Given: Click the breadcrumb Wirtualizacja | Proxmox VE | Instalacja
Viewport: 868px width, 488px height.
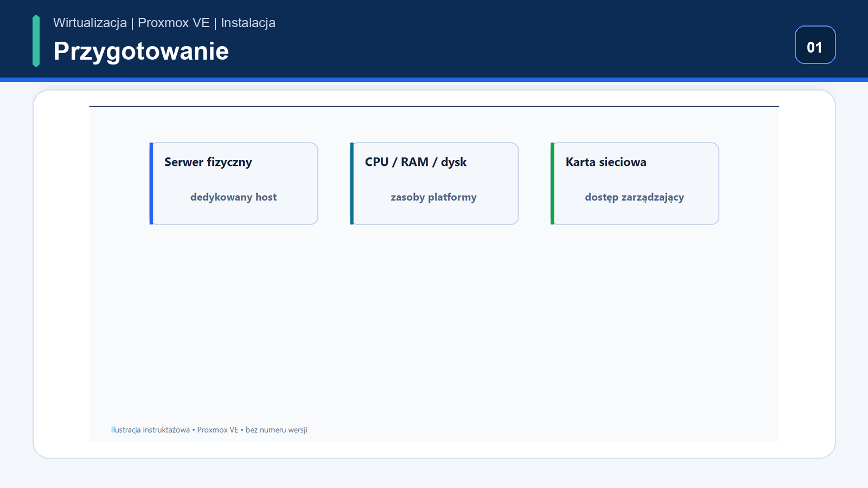Looking at the screenshot, I should (164, 23).
